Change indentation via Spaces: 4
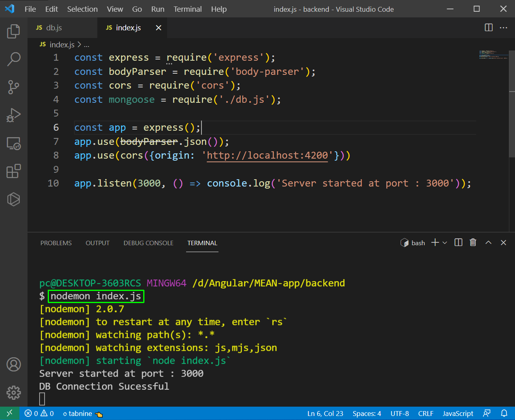This screenshot has height=420, width=515. 367,413
